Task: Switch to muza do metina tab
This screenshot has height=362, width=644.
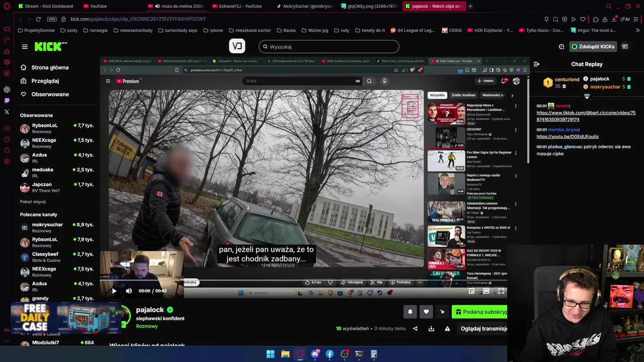Action: (x=176, y=6)
